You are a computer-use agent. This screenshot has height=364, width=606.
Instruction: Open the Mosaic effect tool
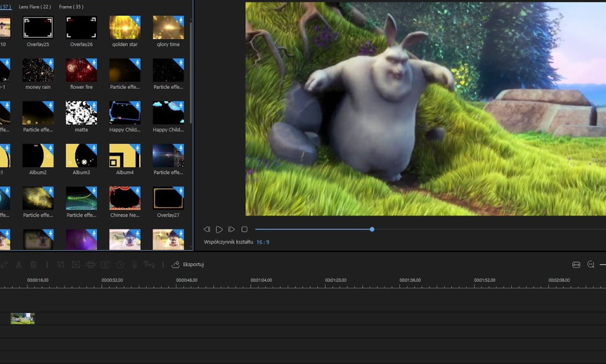tap(91, 265)
